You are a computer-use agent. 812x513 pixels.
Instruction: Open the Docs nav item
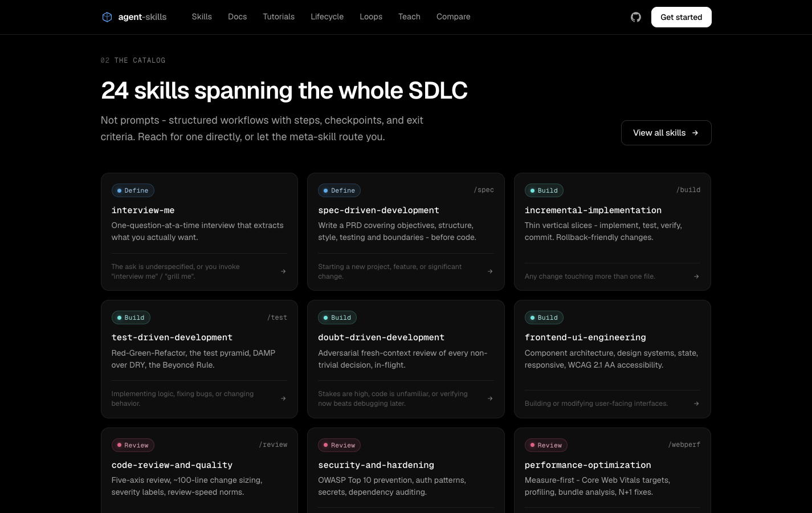(237, 17)
